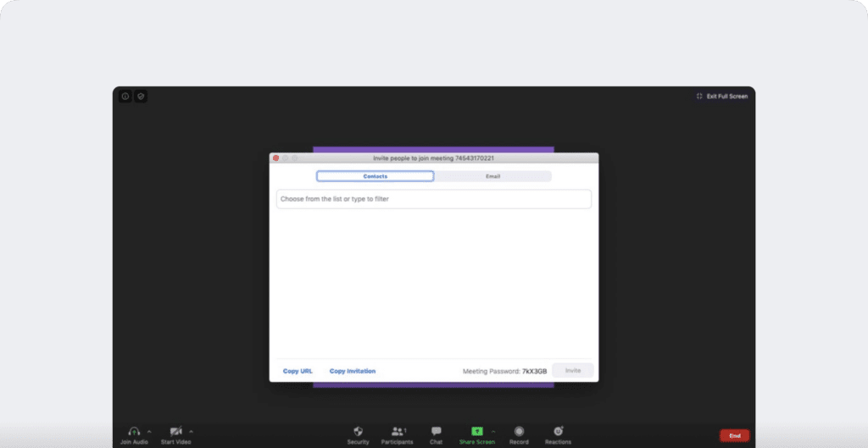Click the greyed Invite button

point(573,371)
